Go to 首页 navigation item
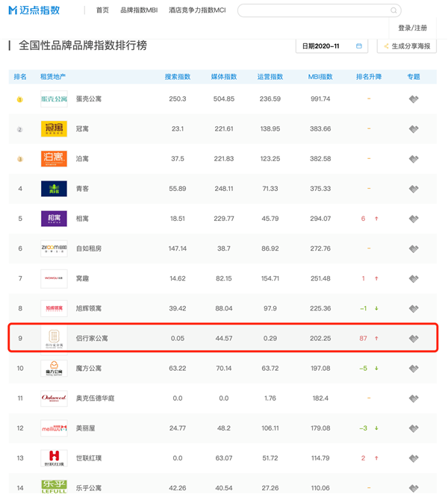This screenshot has width=448, height=494. [x=102, y=10]
